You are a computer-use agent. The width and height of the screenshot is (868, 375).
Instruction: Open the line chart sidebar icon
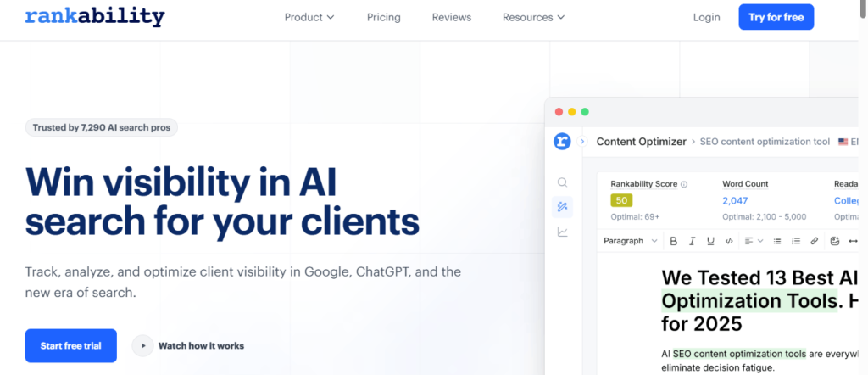[563, 232]
